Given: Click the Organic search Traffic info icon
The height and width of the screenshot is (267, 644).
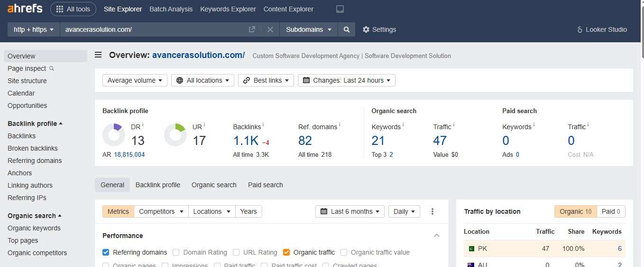Looking at the screenshot, I should pos(453,125).
